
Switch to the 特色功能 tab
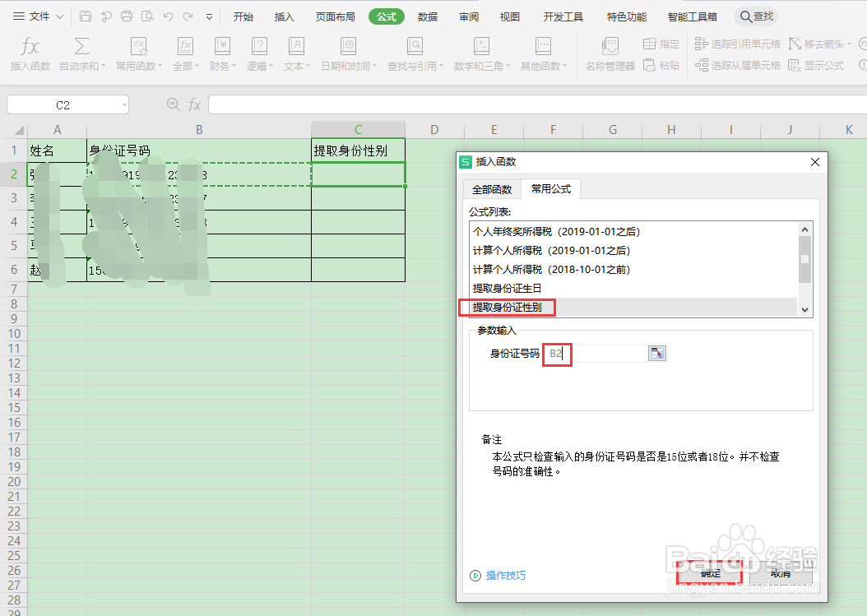pyautogui.click(x=627, y=16)
